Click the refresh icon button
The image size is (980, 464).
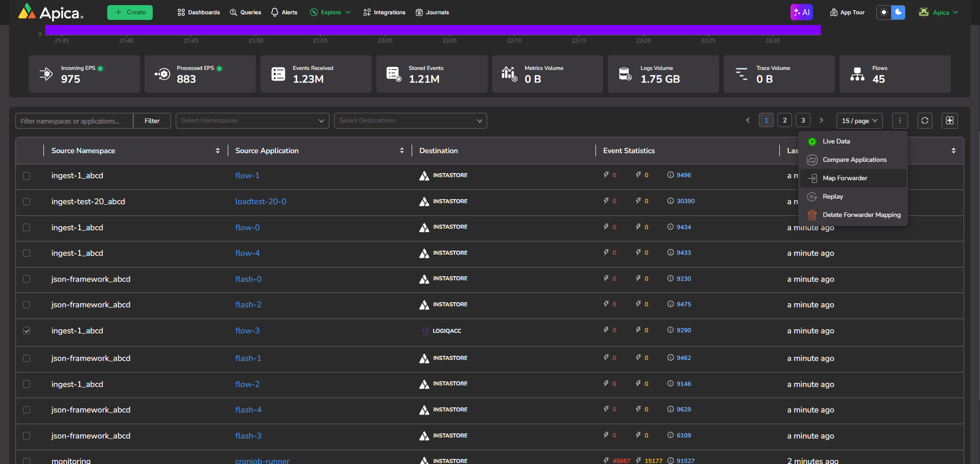coord(925,120)
